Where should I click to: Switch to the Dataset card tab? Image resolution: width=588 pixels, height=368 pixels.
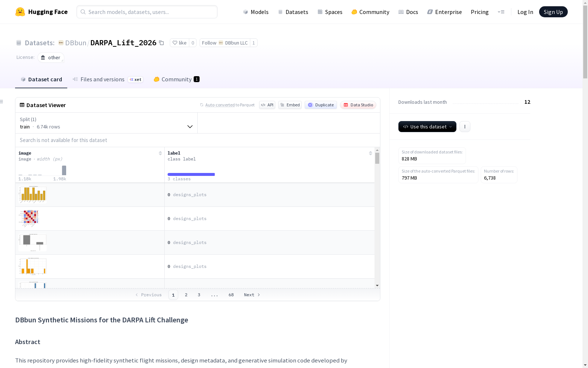(41, 79)
